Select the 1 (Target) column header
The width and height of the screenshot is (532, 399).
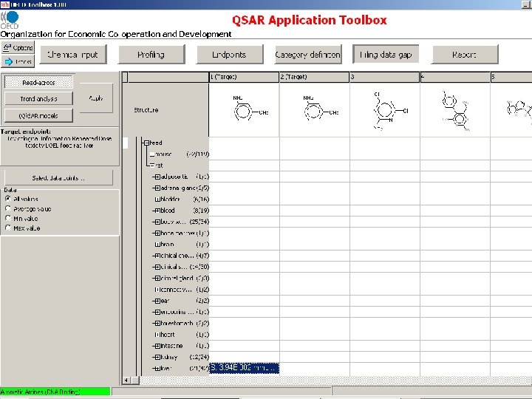[x=244, y=77]
